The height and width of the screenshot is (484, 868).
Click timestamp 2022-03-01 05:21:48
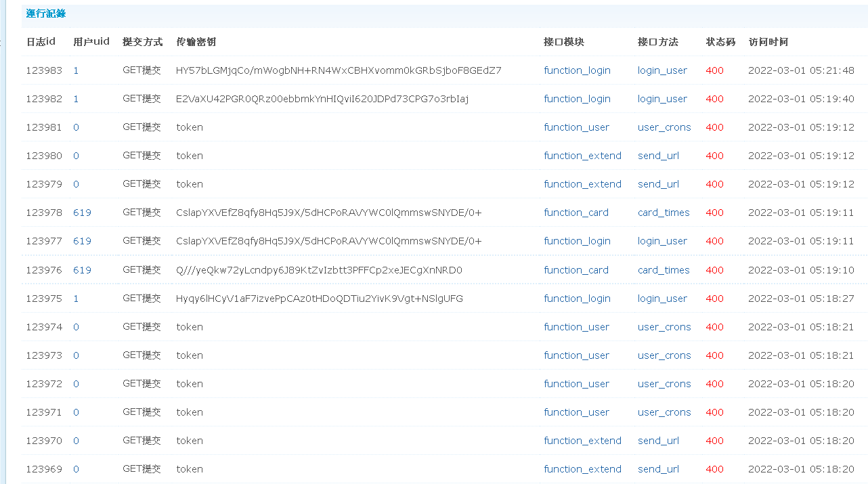point(801,70)
